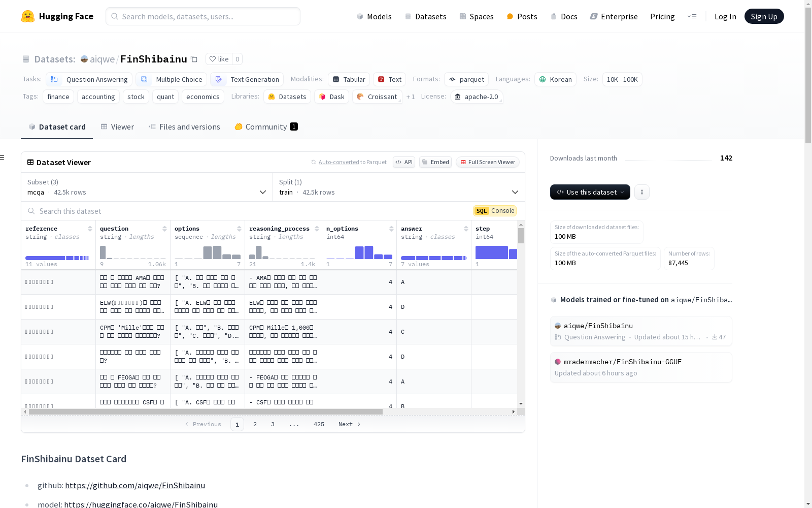Open Spaces in the top navigation
Viewport: 812px width, 508px height.
pos(477,16)
